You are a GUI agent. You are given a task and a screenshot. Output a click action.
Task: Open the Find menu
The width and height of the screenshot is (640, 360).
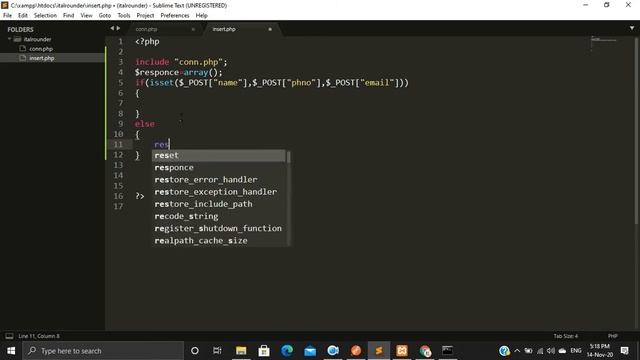point(69,16)
